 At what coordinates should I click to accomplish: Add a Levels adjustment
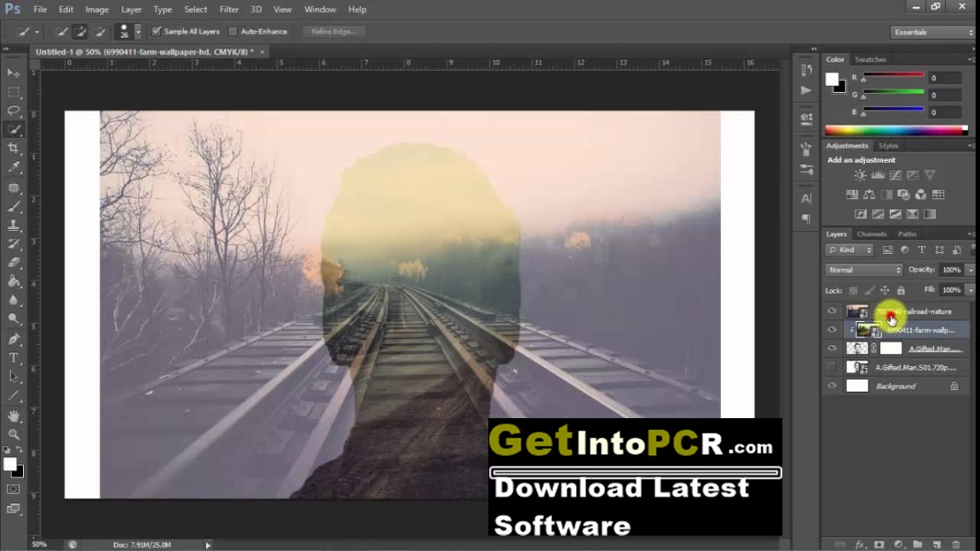click(x=878, y=175)
